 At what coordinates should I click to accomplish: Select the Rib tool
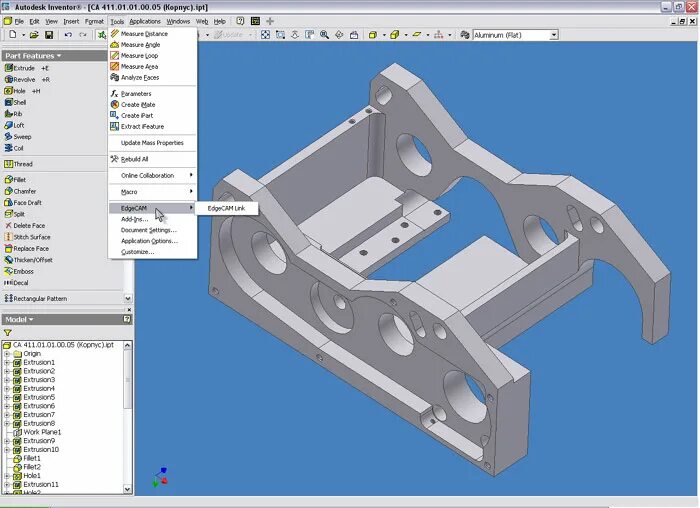(x=13, y=114)
